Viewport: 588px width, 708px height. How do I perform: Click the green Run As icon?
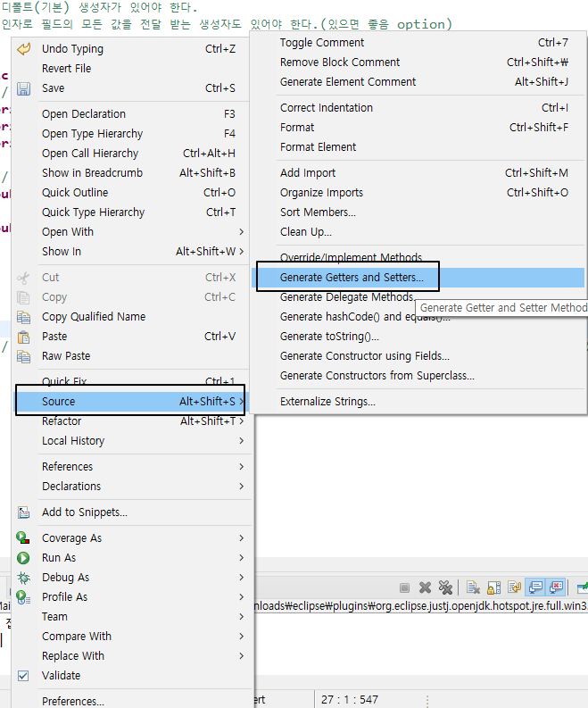pos(23,558)
